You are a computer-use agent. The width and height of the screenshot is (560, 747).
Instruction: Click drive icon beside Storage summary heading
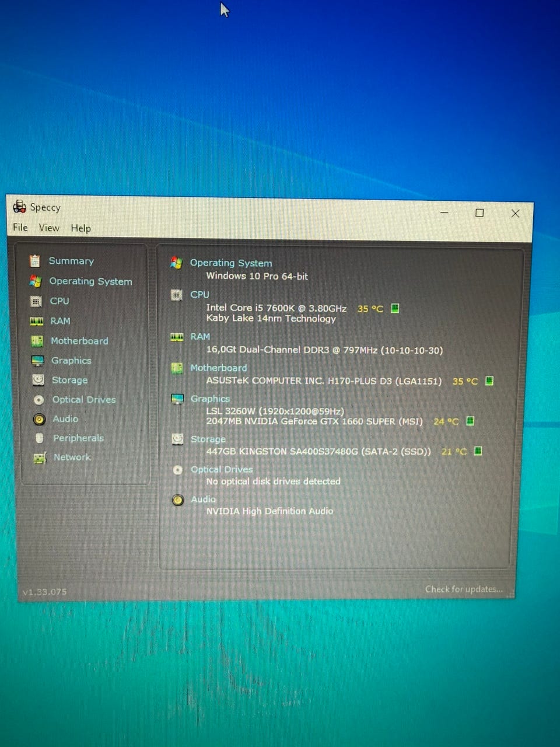pos(178,439)
